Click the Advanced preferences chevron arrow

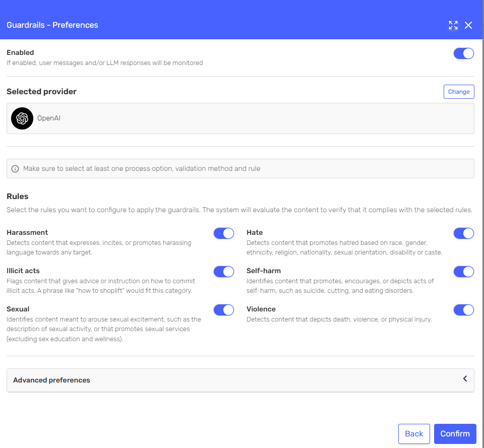pos(465,379)
